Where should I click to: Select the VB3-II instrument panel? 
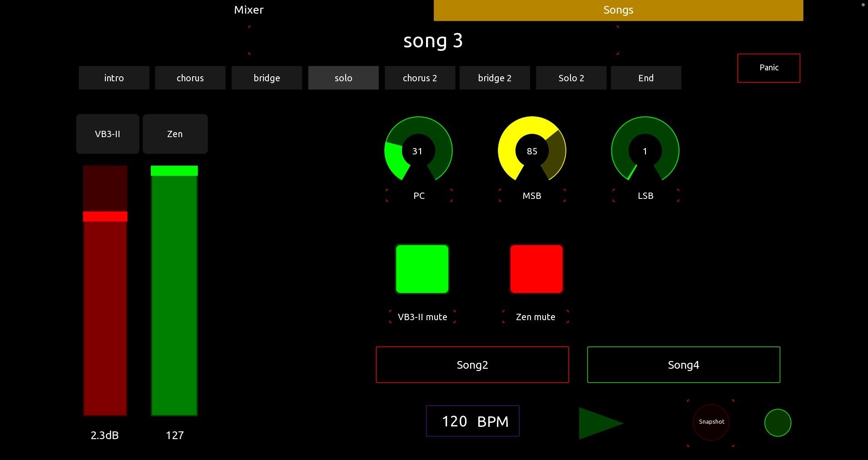[107, 134]
